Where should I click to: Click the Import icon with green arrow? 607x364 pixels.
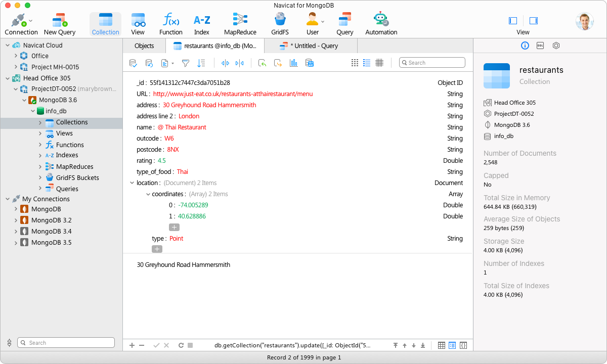pos(262,63)
